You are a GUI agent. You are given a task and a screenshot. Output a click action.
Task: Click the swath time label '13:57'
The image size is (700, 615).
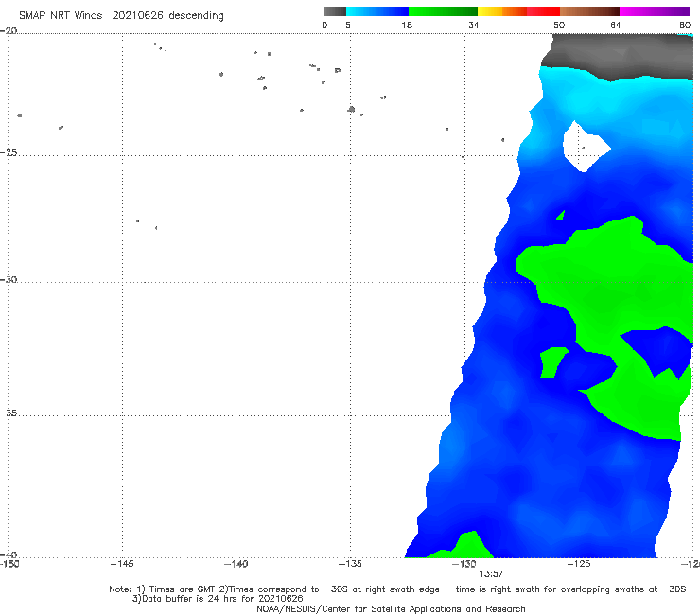click(x=491, y=574)
